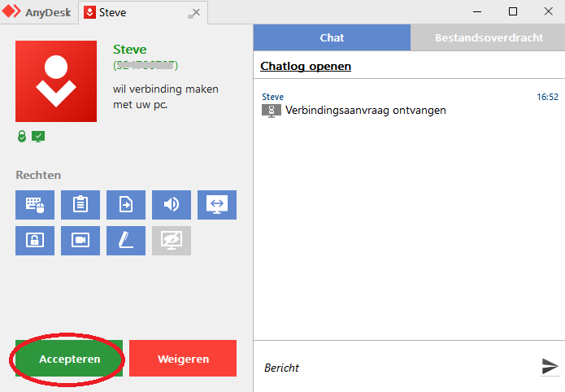Go to the AnyDesk main tab
565x392 pixels.
[39, 12]
